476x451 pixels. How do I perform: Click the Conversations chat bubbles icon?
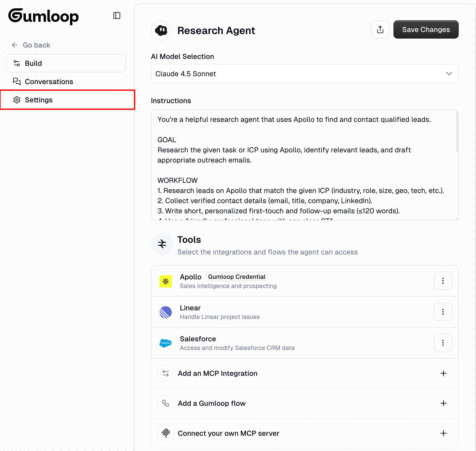(x=17, y=82)
